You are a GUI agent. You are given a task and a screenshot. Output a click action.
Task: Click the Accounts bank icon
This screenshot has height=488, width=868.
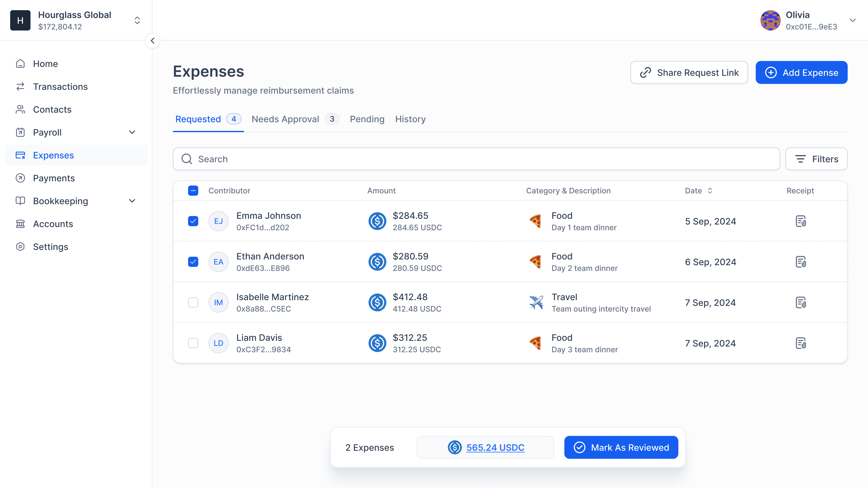[20, 223]
